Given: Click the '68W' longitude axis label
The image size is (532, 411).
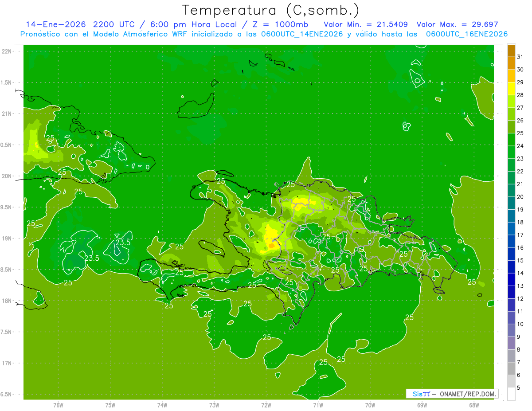Looking at the screenshot, I should pos(473,405).
